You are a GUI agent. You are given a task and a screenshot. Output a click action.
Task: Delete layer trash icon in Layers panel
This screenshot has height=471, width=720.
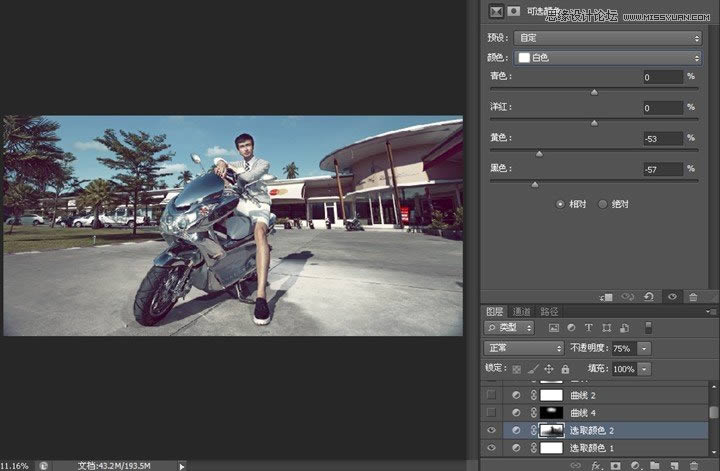tap(693, 465)
